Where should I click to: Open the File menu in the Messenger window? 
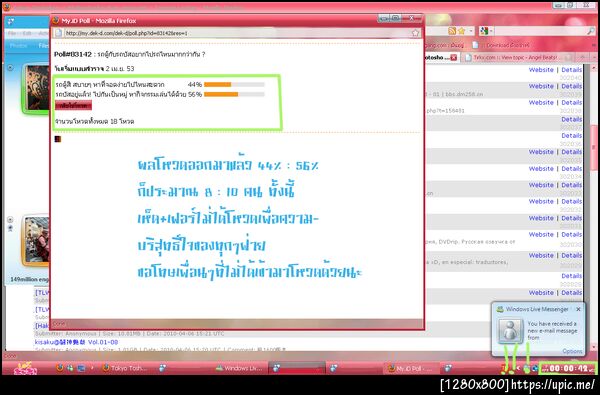pyautogui.click(x=12, y=34)
